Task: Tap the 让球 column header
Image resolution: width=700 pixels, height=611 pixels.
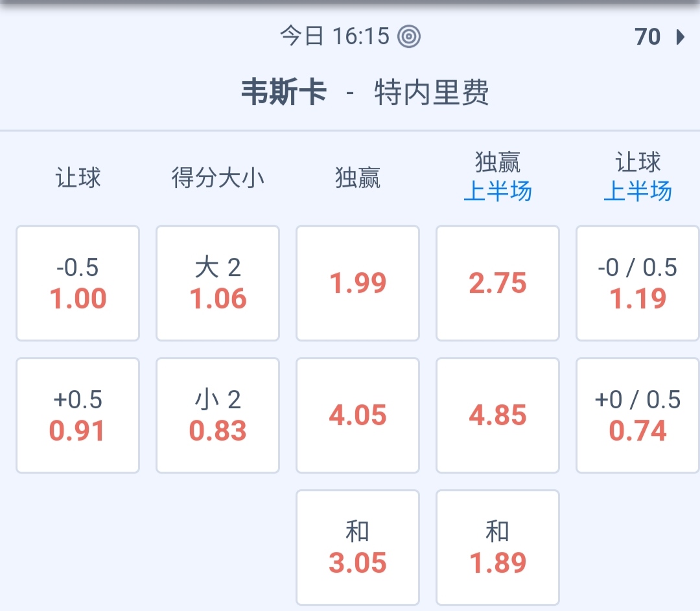Action: [78, 177]
